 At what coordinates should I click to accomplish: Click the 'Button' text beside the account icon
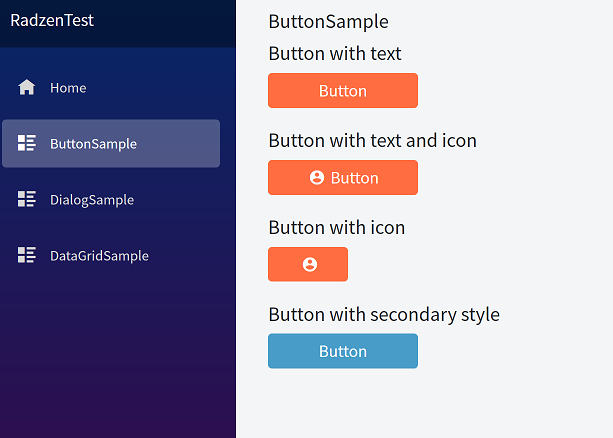click(x=355, y=178)
